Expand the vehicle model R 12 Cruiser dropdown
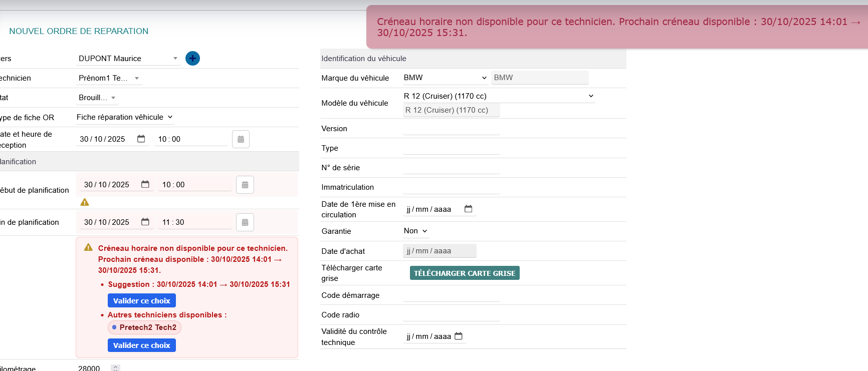The width and height of the screenshot is (868, 371). click(499, 96)
